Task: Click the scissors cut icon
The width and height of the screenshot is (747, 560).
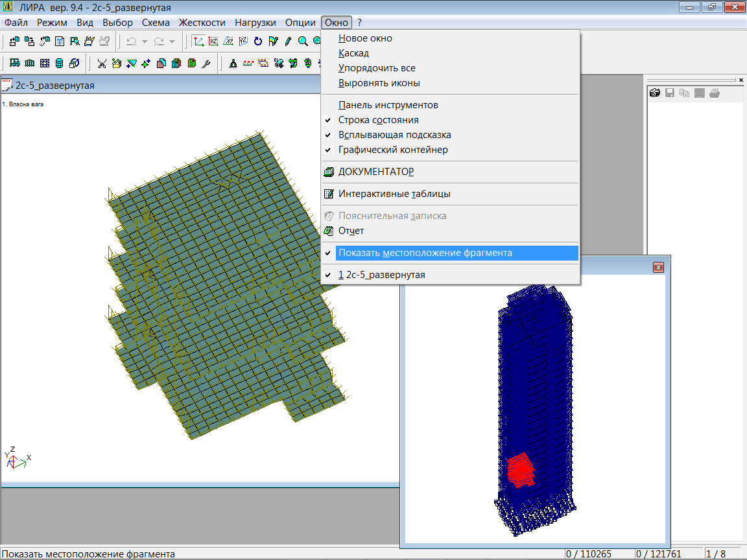Action: 102,64
